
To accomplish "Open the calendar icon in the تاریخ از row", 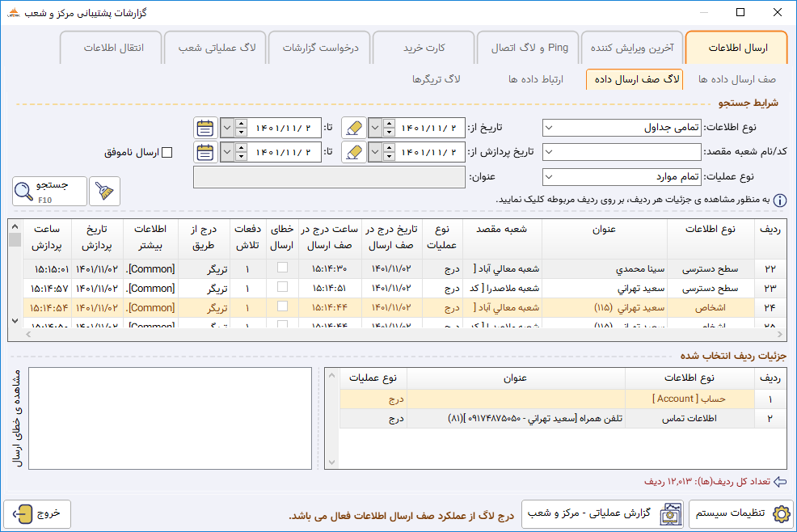I will pos(205,128).
